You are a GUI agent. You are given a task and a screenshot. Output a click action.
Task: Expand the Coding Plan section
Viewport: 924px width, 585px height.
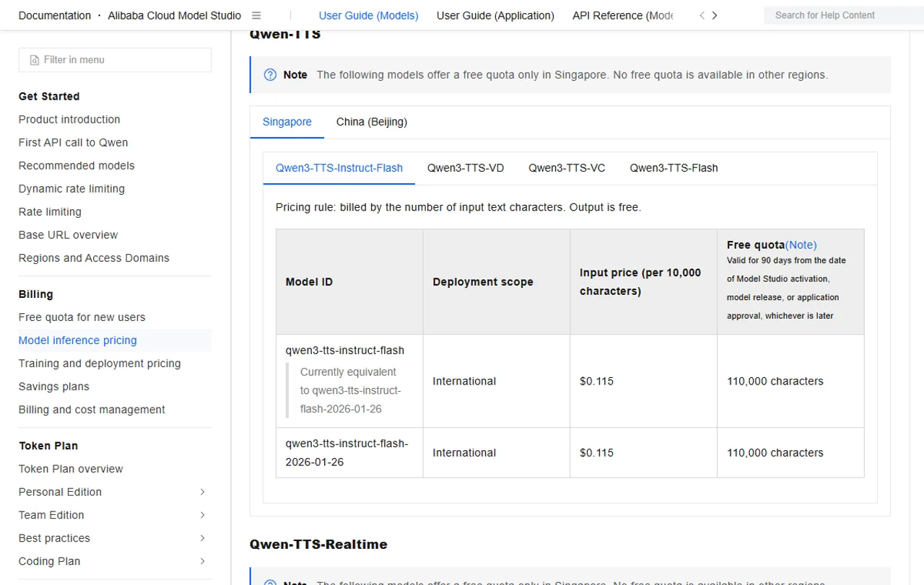coord(202,561)
